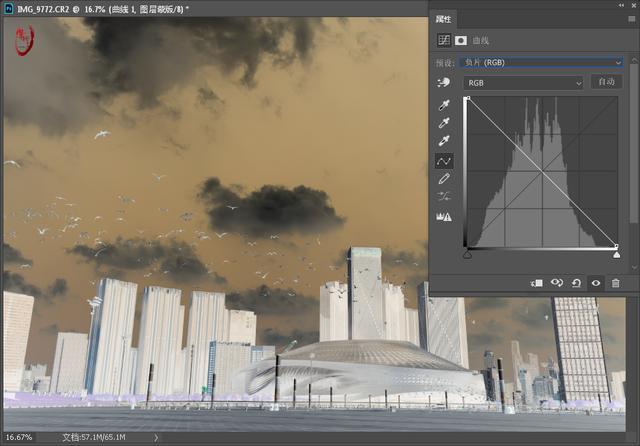Delete the adjustment layer with trash icon

point(615,283)
